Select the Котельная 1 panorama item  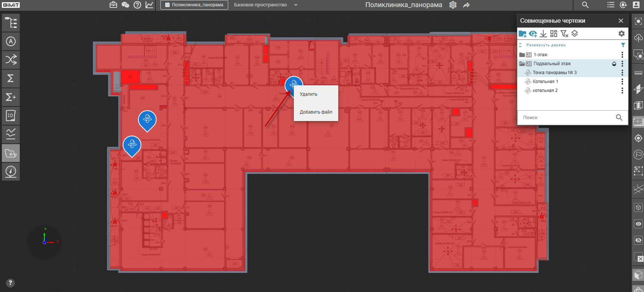point(546,82)
